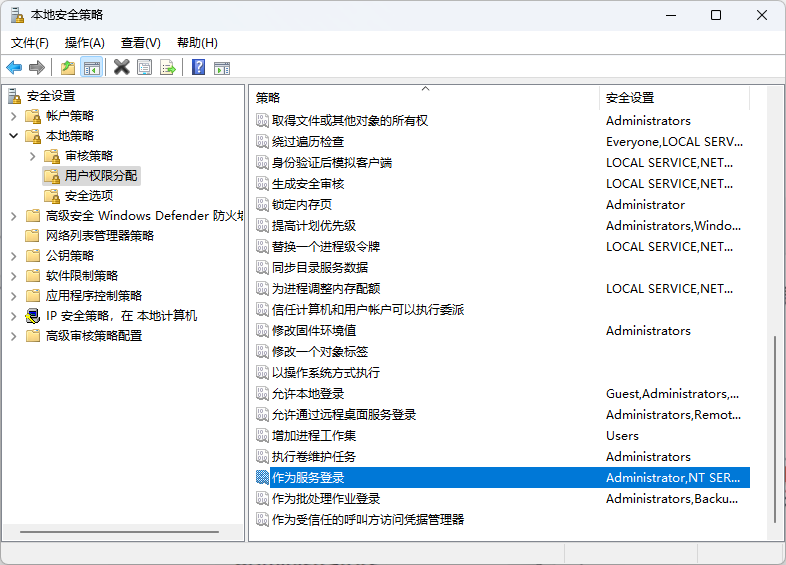Collapse the 本地策略 tree node

[14, 136]
